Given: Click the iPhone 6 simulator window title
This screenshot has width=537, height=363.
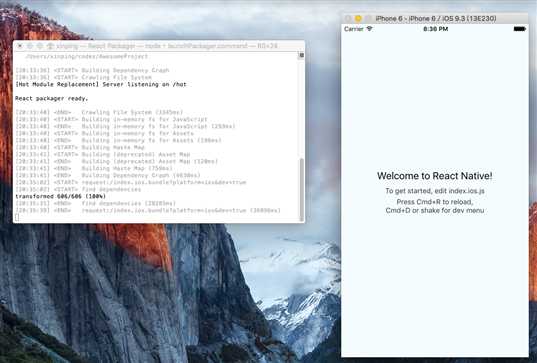Looking at the screenshot, I should [436, 18].
